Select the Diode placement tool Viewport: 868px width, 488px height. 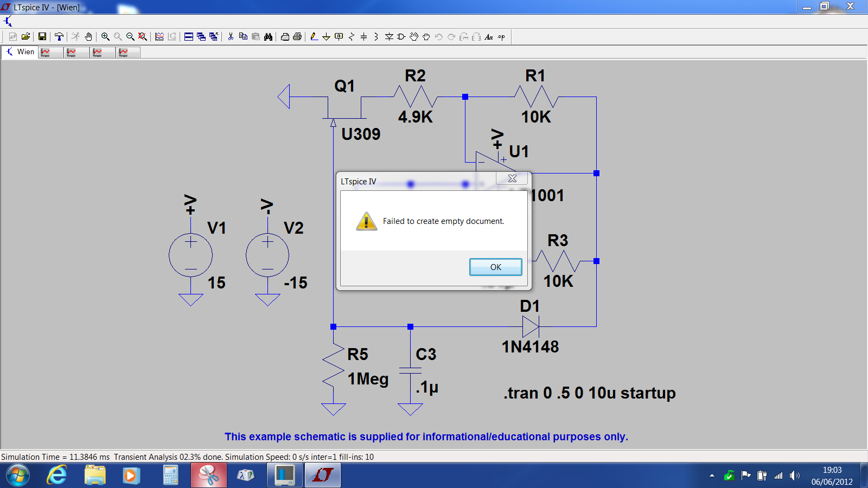point(389,37)
